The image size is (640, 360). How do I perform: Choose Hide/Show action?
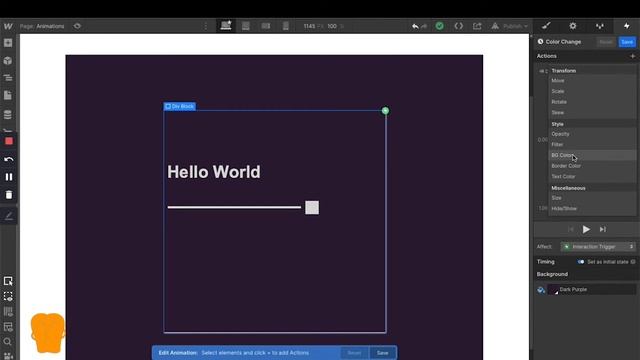(592, 209)
